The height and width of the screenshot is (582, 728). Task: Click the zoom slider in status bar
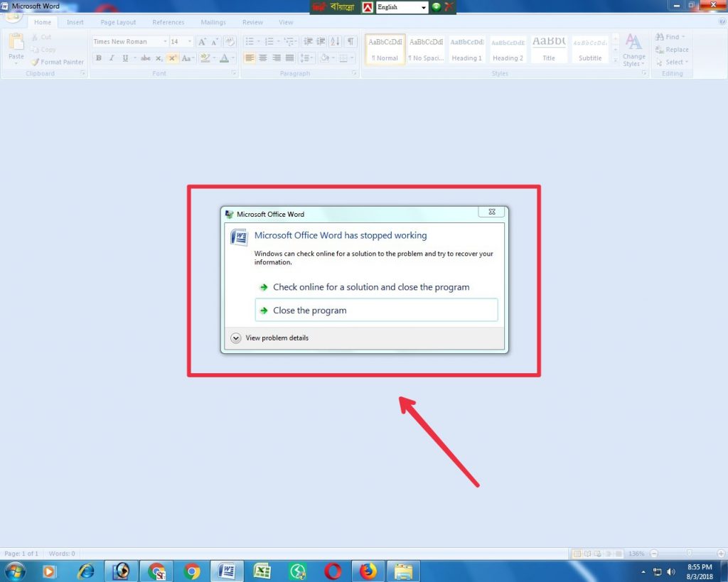[690, 554]
